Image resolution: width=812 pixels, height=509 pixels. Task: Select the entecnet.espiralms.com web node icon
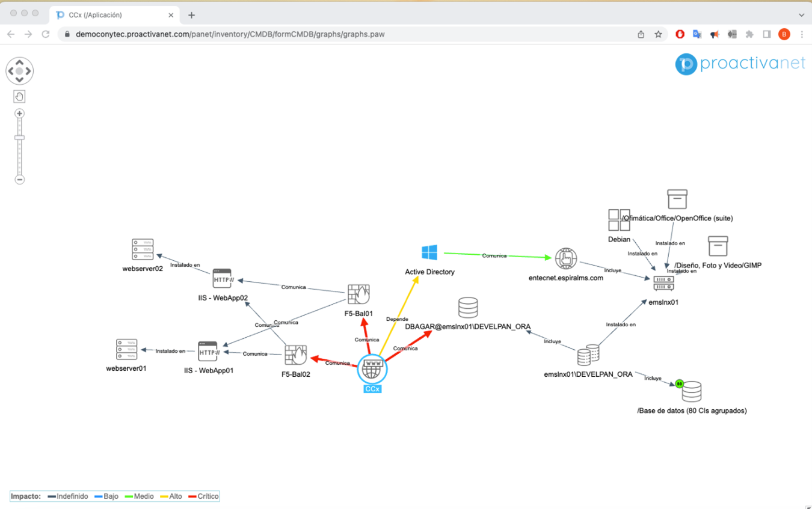[566, 259]
